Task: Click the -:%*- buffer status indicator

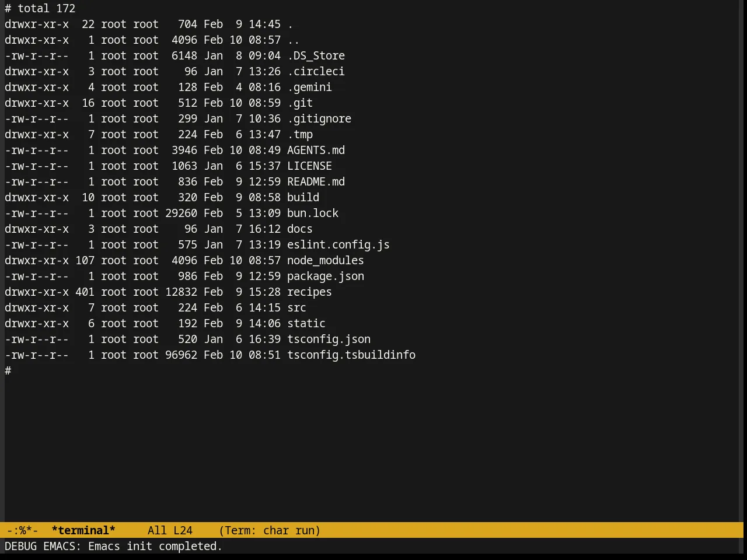Action: (x=22, y=530)
